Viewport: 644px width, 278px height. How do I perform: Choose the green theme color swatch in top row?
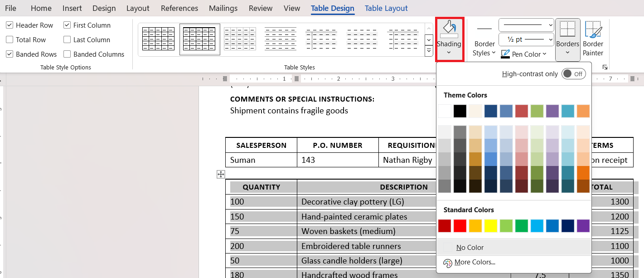click(537, 111)
